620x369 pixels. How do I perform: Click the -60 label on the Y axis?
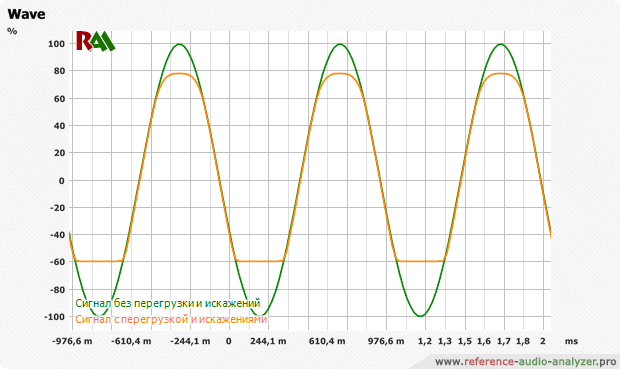click(57, 262)
